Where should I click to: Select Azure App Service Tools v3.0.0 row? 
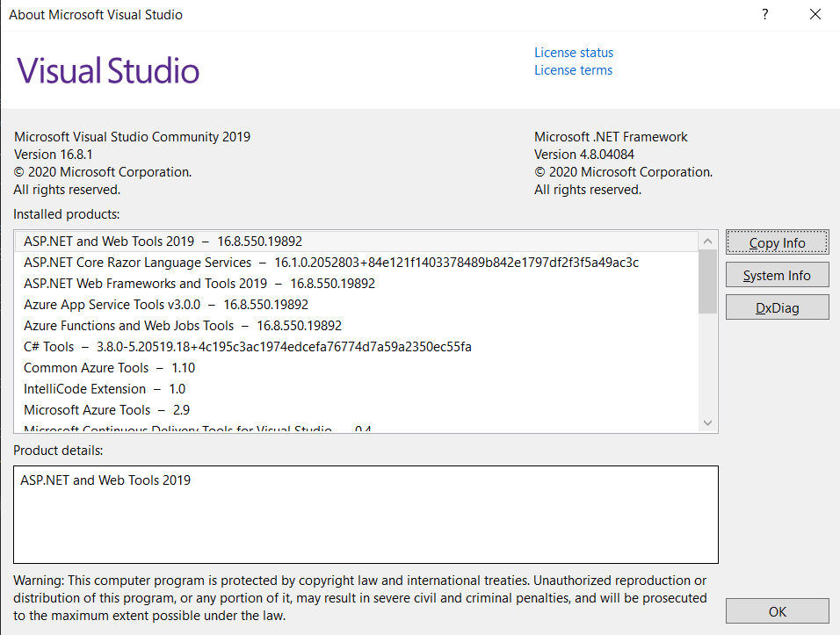pyautogui.click(x=357, y=305)
